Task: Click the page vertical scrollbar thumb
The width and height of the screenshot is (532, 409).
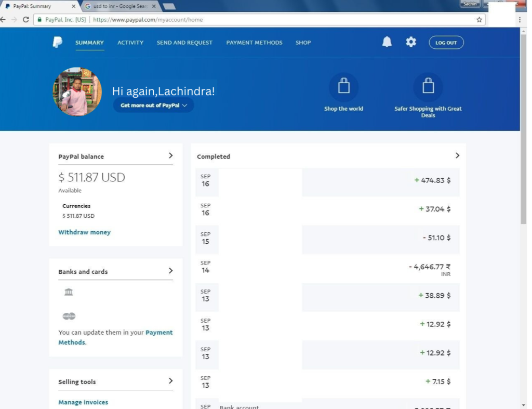Action: point(524,129)
